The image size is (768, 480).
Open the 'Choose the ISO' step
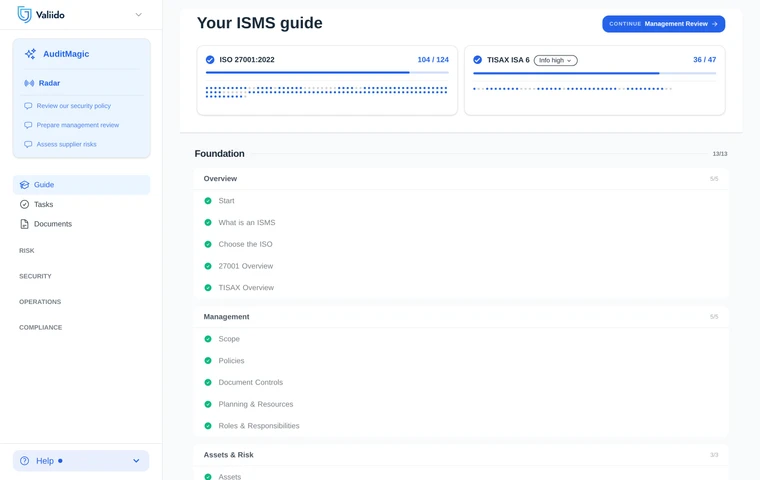click(x=245, y=244)
